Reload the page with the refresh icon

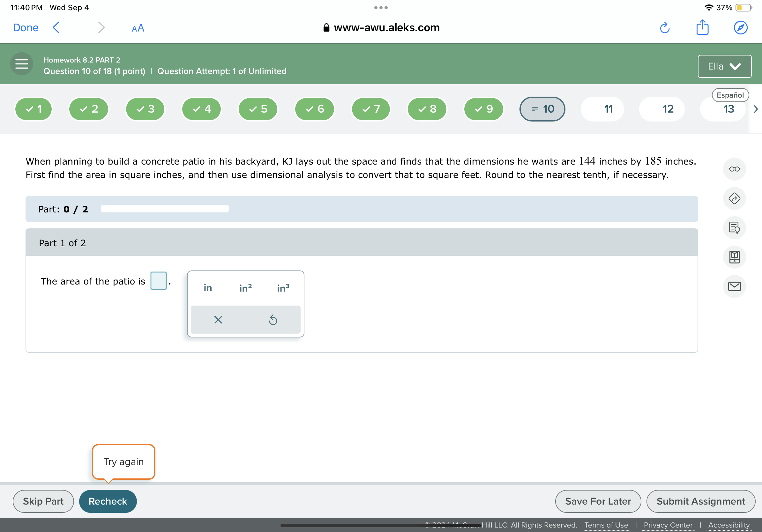click(664, 28)
